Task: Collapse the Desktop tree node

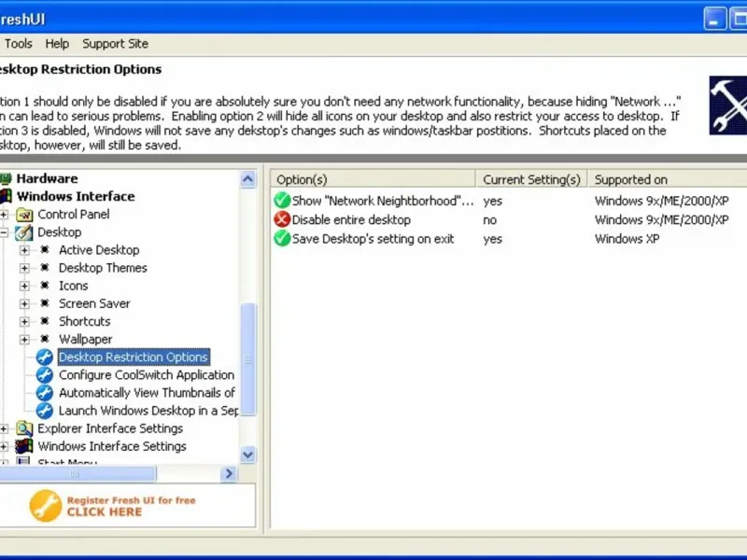Action: 4,232
